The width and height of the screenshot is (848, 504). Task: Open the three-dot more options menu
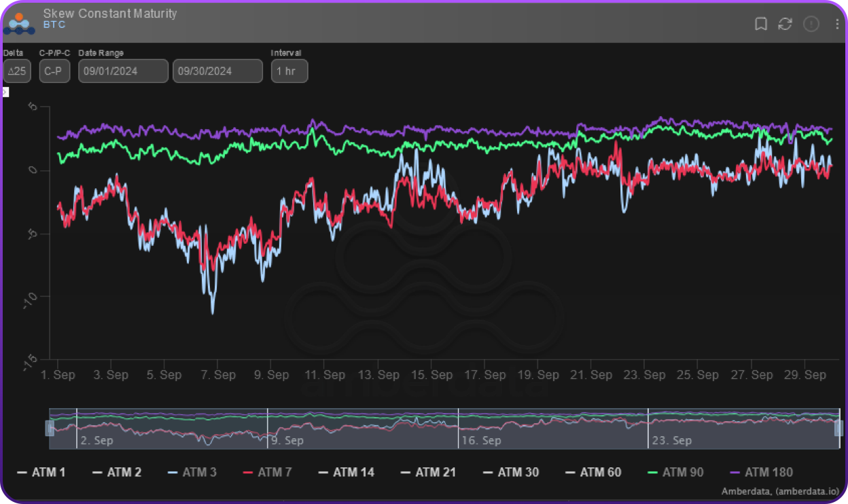tap(836, 24)
